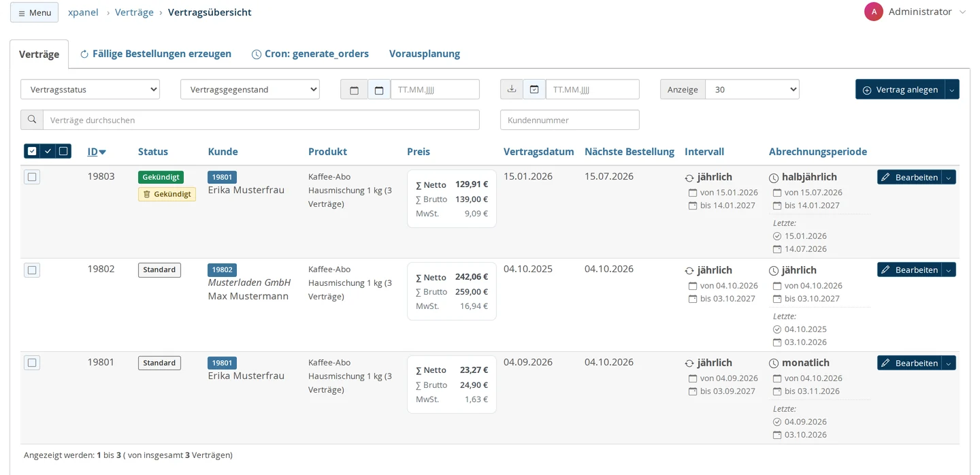Image resolution: width=980 pixels, height=475 pixels.
Task: Click the checkmark icon in header selection group
Action: pyautogui.click(x=48, y=151)
